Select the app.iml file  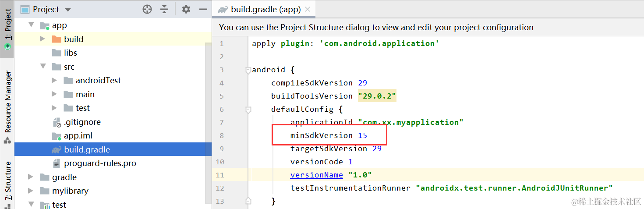(78, 136)
